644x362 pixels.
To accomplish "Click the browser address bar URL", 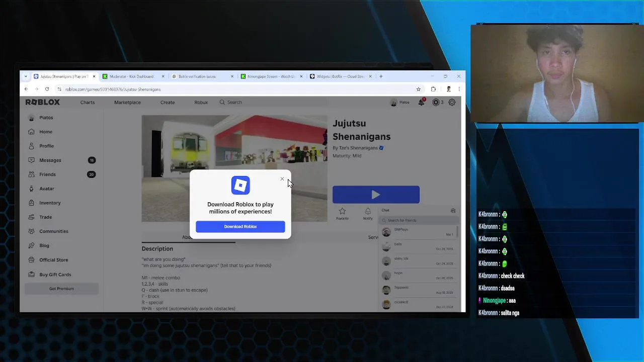I will coord(113,89).
